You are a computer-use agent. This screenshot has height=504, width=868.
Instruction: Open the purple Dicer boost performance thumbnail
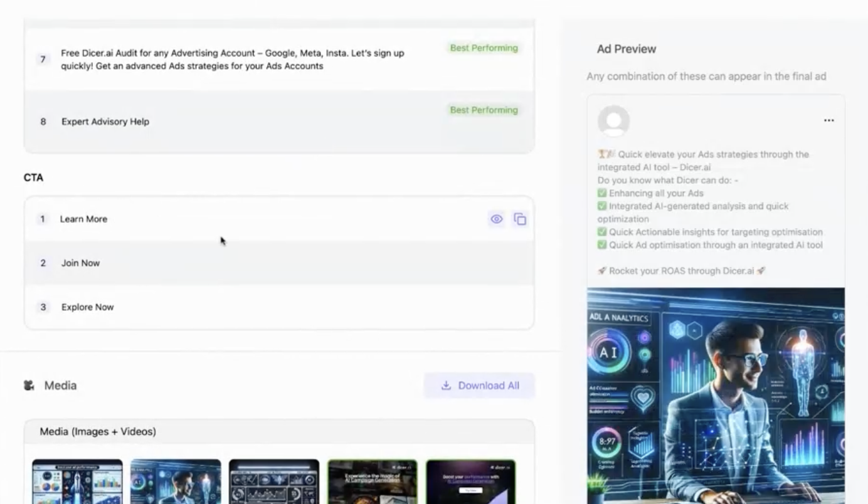[x=471, y=481]
